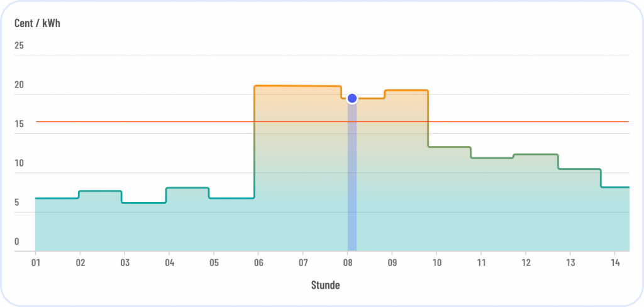This screenshot has width=644, height=307.
Task: Click the "Cent / kWh" axis title
Action: pyautogui.click(x=37, y=23)
